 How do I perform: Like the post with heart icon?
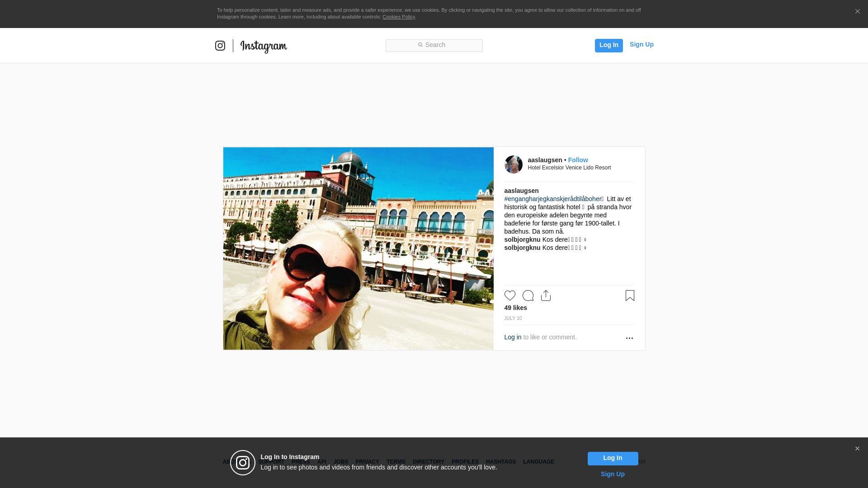510,296
